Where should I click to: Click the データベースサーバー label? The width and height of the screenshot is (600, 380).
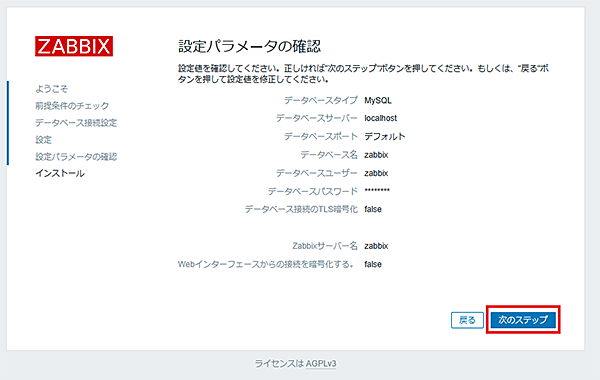pyautogui.click(x=316, y=118)
